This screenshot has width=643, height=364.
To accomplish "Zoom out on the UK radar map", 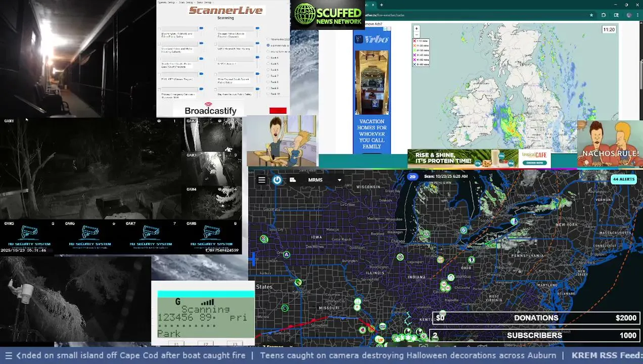I will (x=417, y=34).
